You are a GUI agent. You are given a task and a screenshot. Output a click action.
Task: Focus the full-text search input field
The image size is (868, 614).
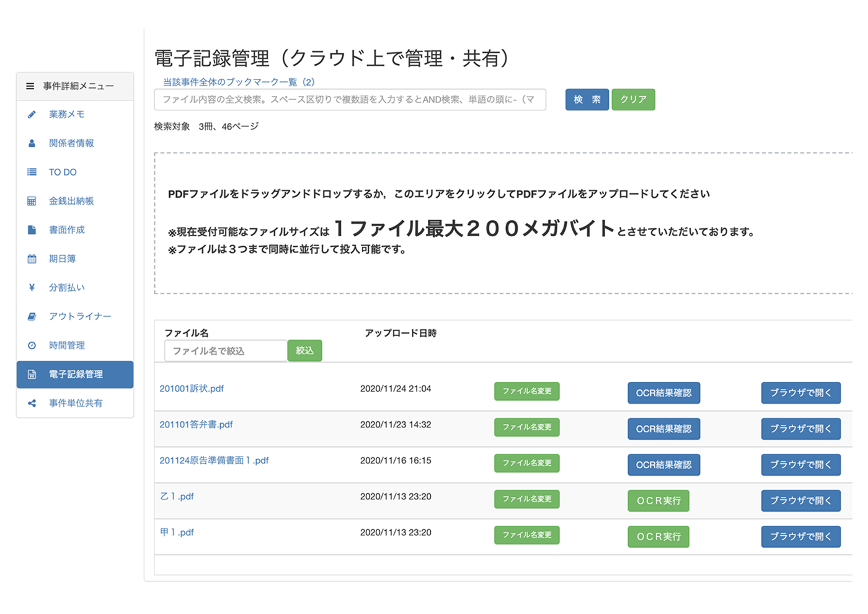[x=350, y=99]
